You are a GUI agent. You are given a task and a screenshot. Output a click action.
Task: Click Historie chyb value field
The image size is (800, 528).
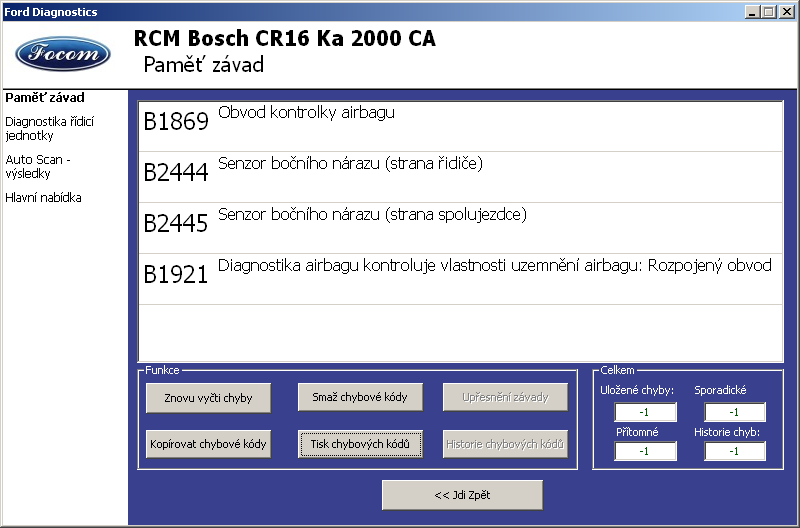(x=735, y=451)
